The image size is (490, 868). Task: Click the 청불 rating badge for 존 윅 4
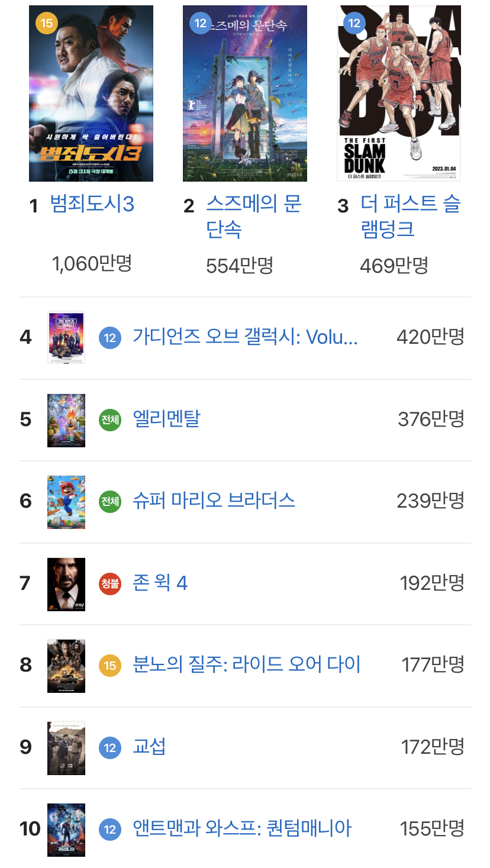tap(110, 584)
